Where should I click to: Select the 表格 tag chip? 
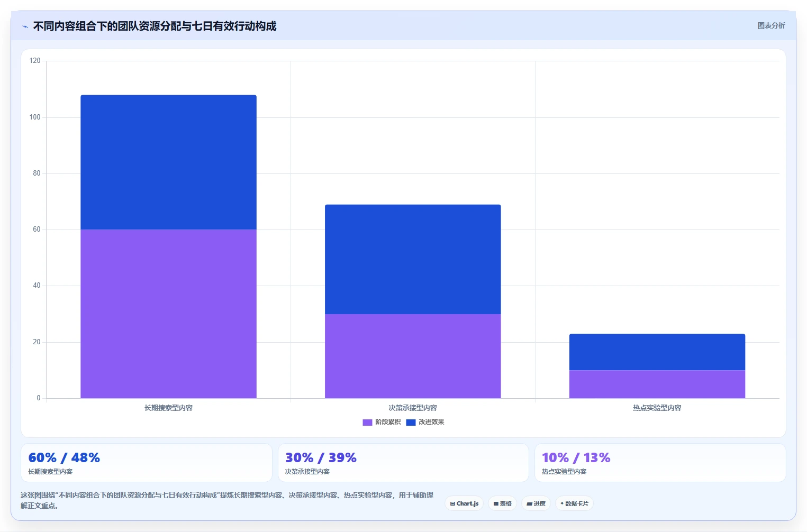click(x=502, y=503)
